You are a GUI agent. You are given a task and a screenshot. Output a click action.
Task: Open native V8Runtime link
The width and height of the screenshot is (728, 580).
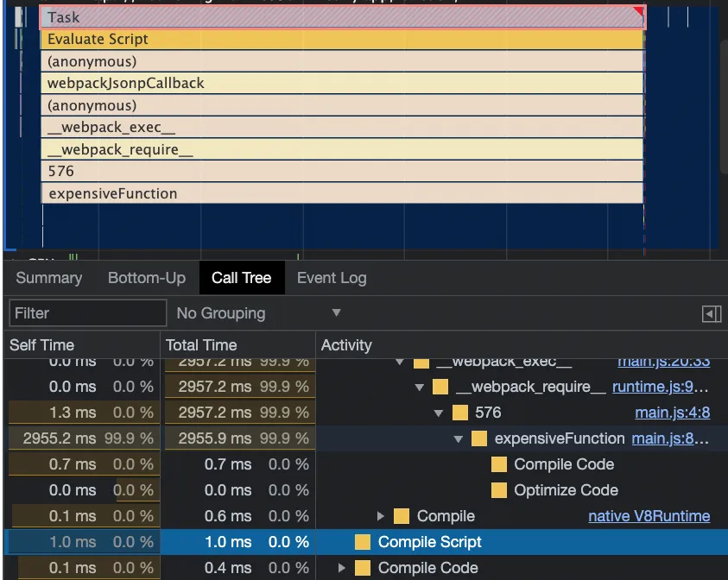pos(649,516)
